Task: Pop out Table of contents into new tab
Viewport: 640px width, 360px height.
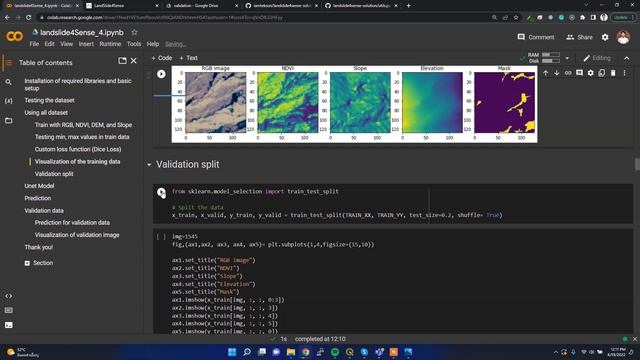Action: tap(122, 61)
